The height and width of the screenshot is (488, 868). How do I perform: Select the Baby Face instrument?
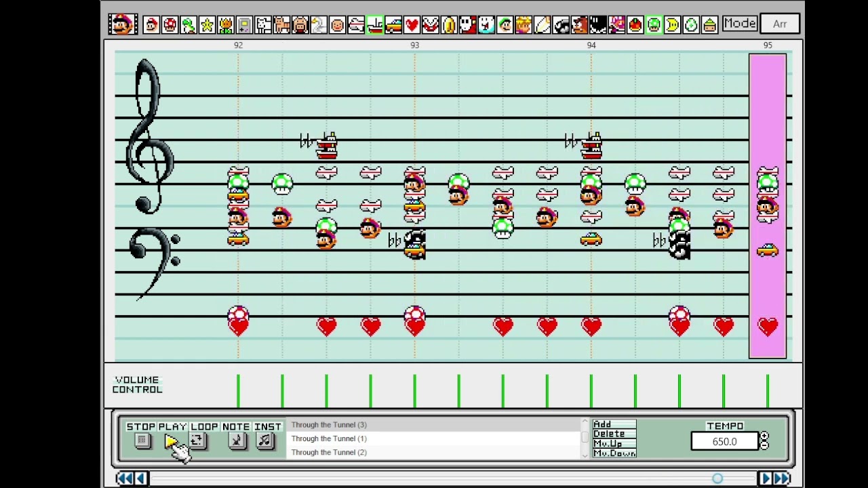pos(337,25)
